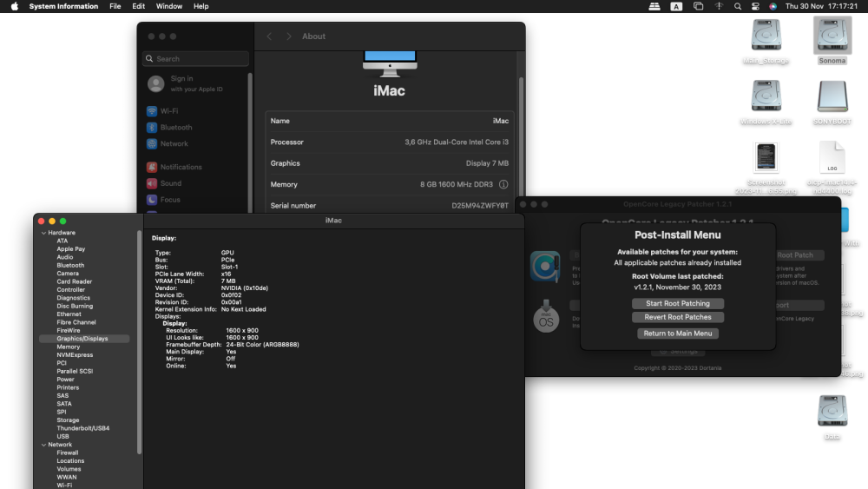Select the Windows X-Lite drive on the desktop
The height and width of the screenshot is (489, 868).
tap(766, 96)
